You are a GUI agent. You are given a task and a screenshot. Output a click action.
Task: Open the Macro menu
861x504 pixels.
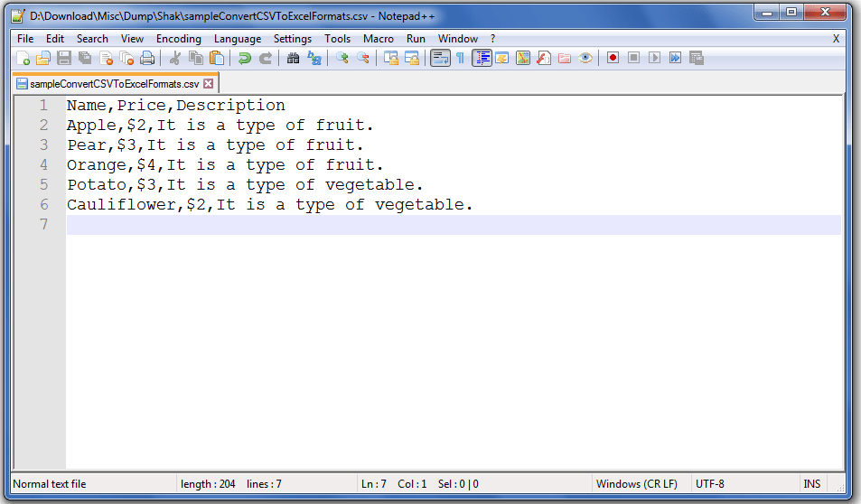pos(379,39)
